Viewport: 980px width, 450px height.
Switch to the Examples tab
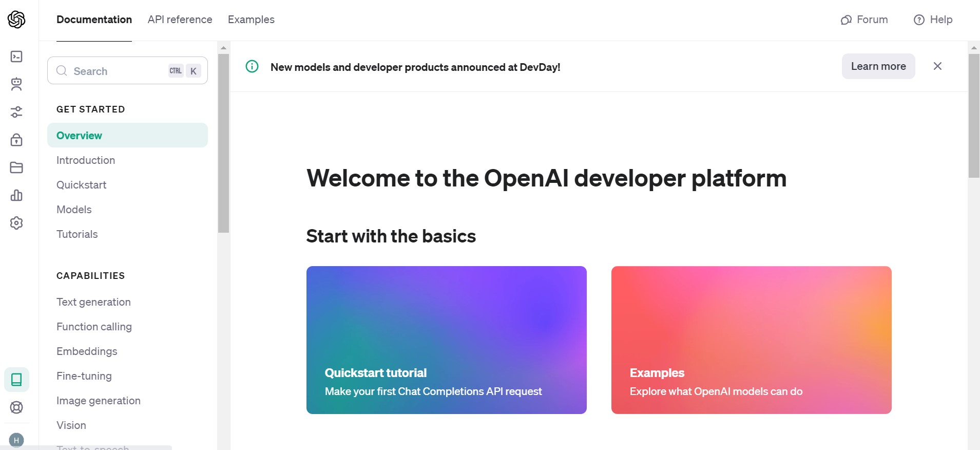tap(251, 20)
